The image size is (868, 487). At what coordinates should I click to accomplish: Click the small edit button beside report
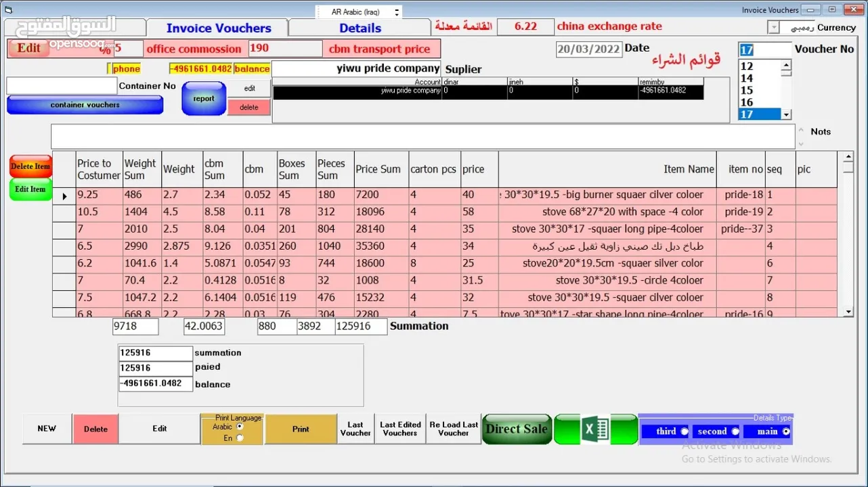click(x=249, y=89)
